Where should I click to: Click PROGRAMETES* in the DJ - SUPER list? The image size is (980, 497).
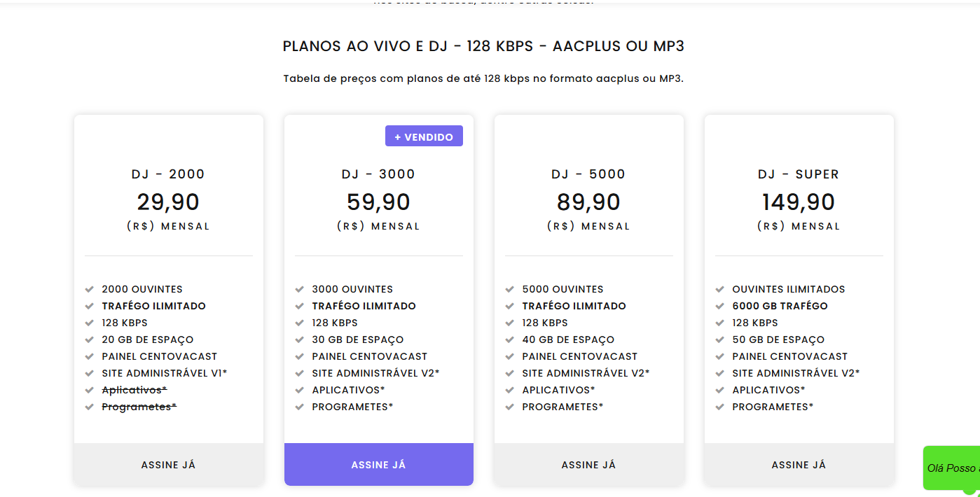pos(773,407)
